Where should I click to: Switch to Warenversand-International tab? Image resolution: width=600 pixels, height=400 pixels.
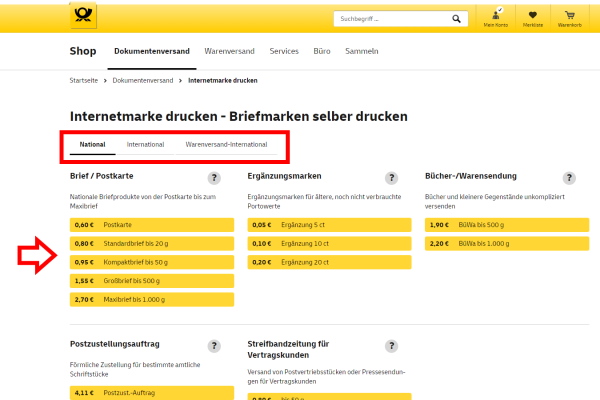coord(226,145)
